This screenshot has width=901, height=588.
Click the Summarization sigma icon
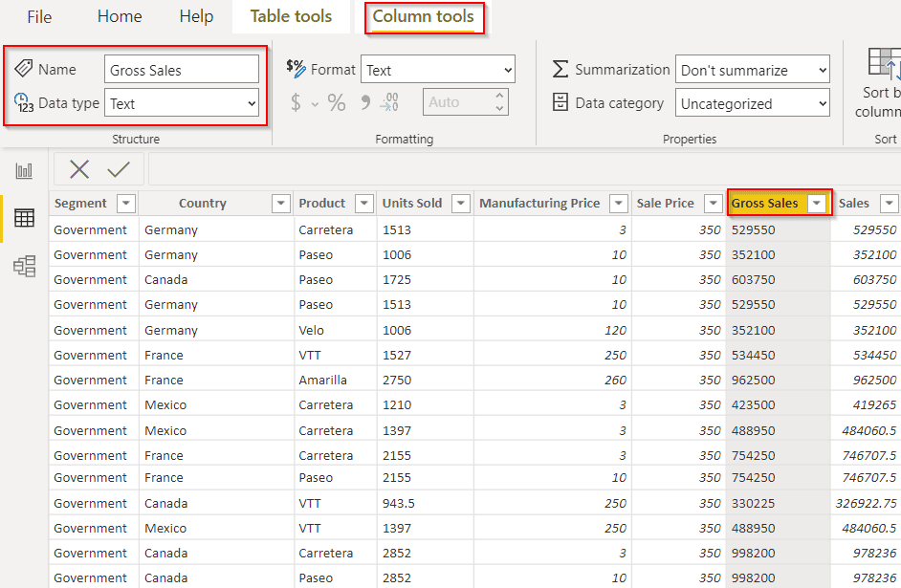(560, 69)
